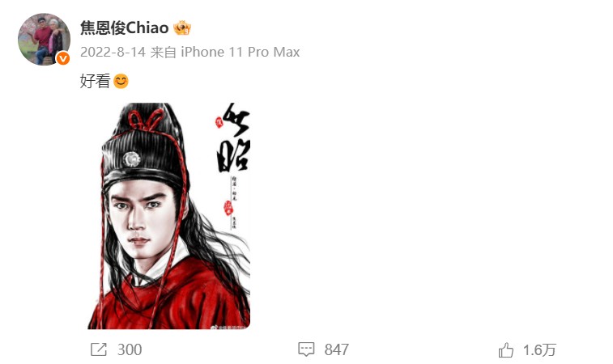
Task: Click the iPhone 11 Pro Max source
Action: click(240, 52)
